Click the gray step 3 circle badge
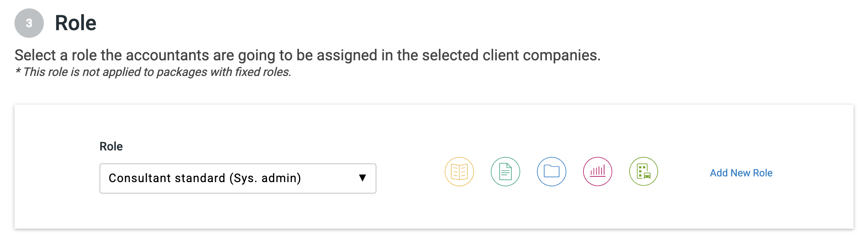Image resolution: width=868 pixels, height=239 pixels. (x=29, y=23)
